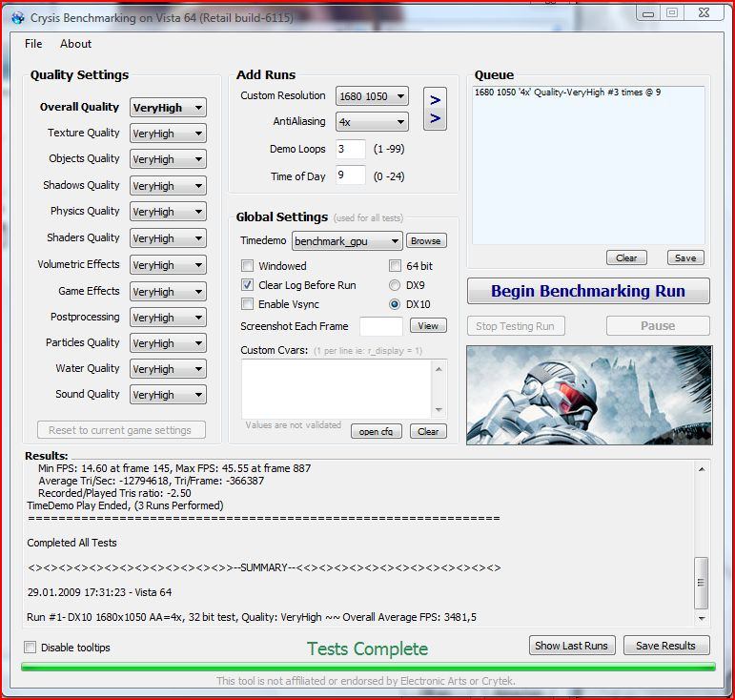735x700 pixels.
Task: Expand the Objects Quality dropdown
Action: click(168, 159)
